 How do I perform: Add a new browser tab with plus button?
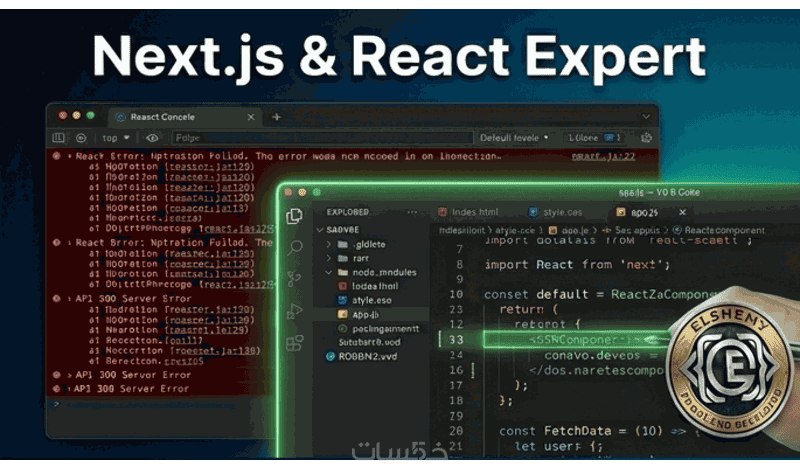276,117
